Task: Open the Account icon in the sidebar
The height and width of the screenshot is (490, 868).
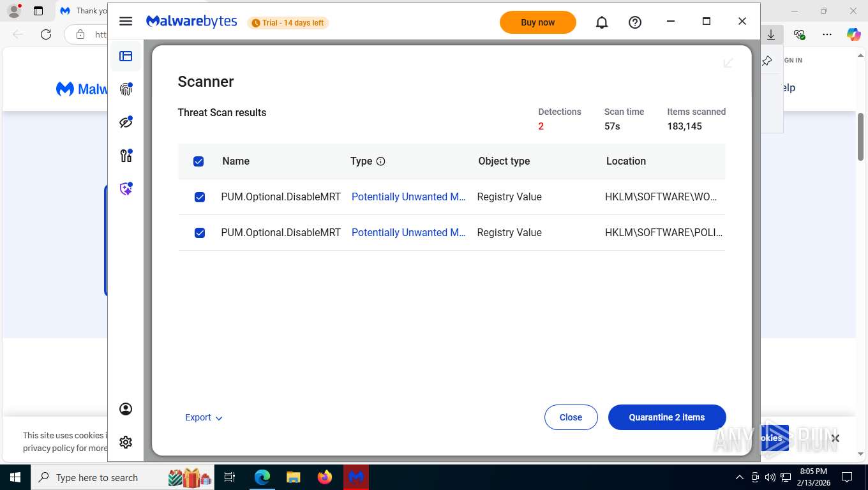Action: pos(126,409)
